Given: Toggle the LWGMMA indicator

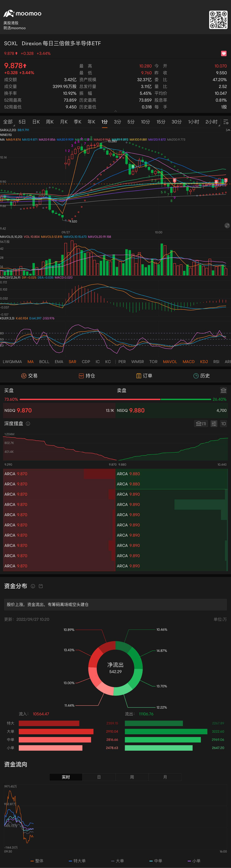Looking at the screenshot, I should [x=12, y=362].
